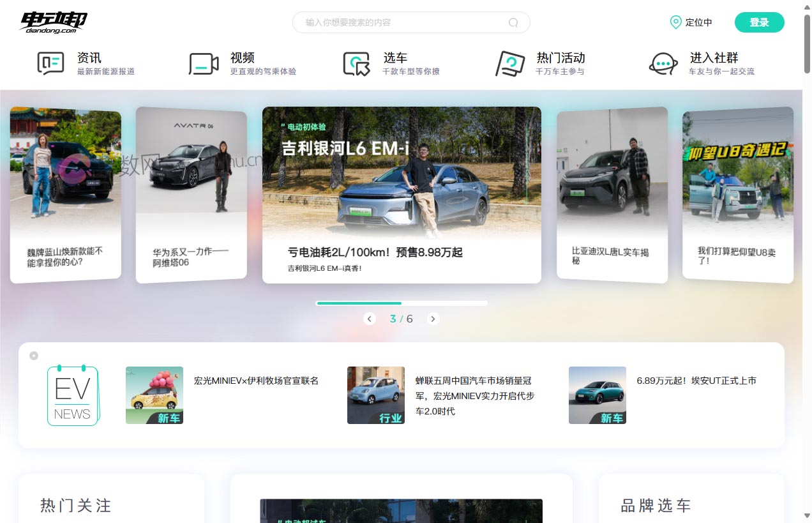Advance carousel with the right arrow
This screenshot has width=812, height=523.
coord(433,319)
